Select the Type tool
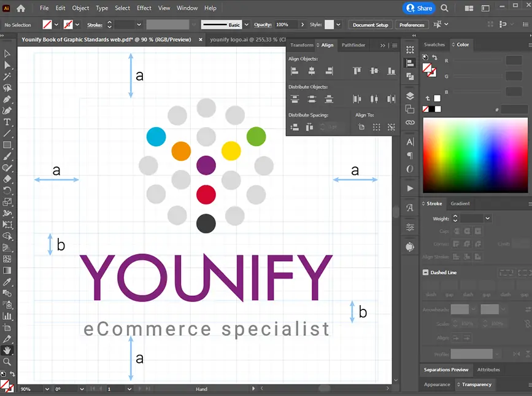The width and height of the screenshot is (532, 396). tap(7, 122)
